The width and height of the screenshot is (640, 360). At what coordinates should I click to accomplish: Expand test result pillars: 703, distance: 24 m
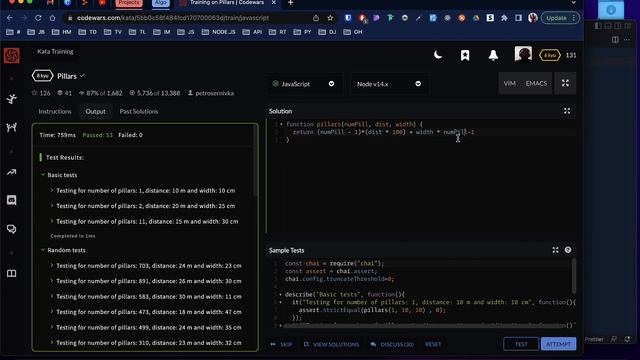pos(145,266)
